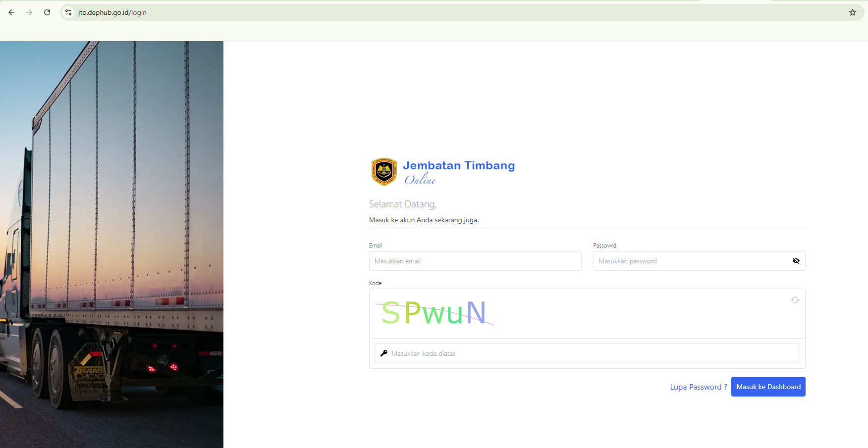Bookmark this page with the star icon
This screenshot has height=448, width=868.
(x=852, y=12)
